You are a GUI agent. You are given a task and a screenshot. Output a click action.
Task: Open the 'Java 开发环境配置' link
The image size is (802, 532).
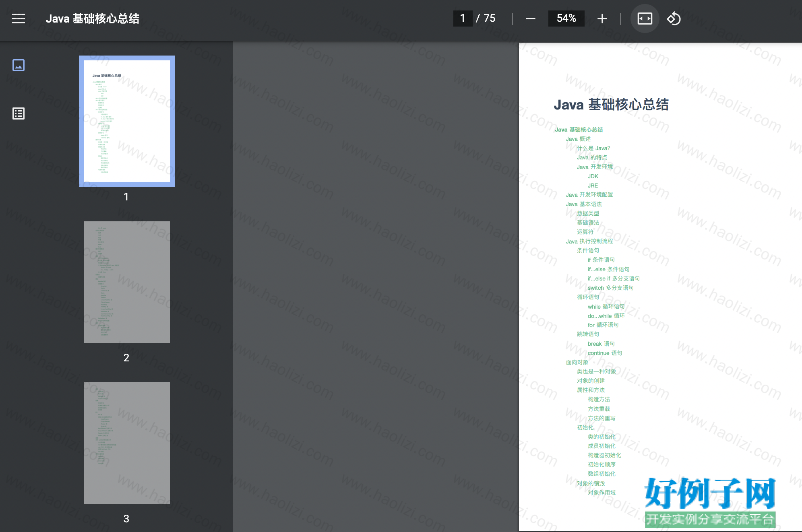[x=589, y=195]
